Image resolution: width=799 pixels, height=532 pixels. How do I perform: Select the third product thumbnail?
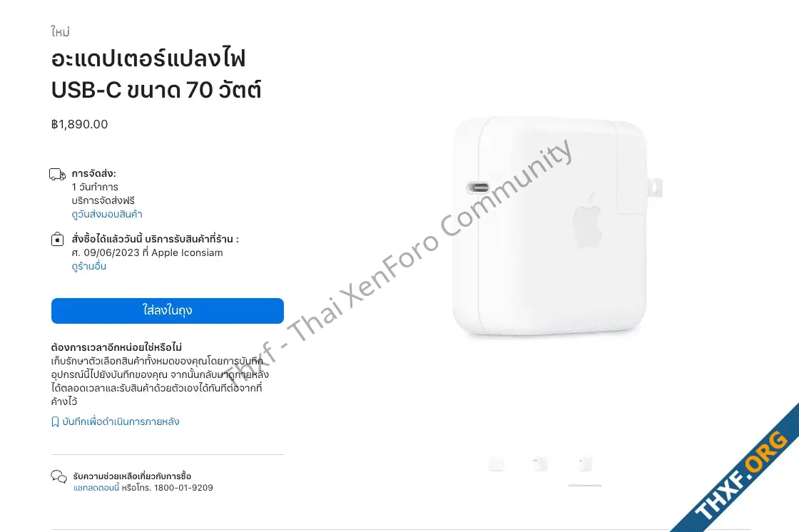[x=585, y=464]
